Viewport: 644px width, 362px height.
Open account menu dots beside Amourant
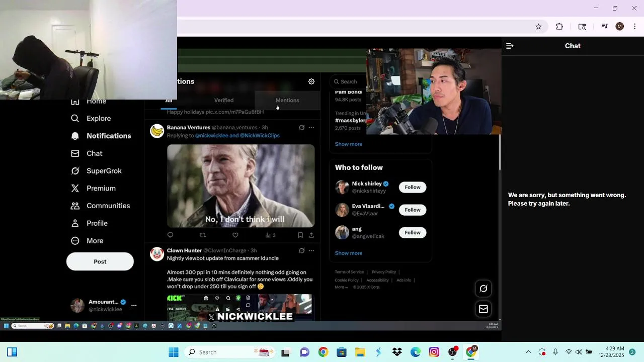(x=134, y=305)
